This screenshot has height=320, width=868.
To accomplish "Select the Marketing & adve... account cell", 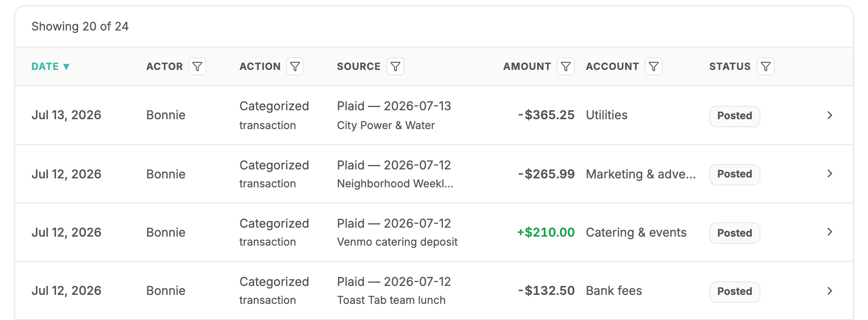I will [x=641, y=174].
